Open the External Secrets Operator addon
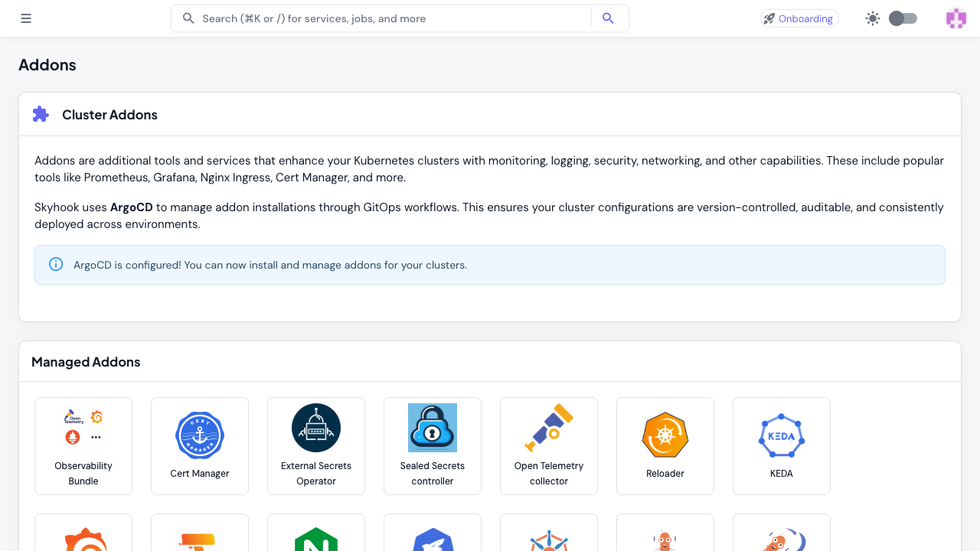 316,446
